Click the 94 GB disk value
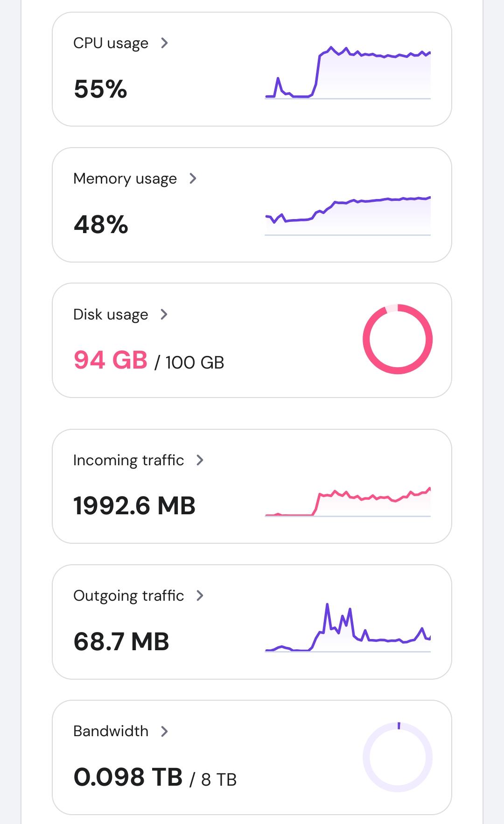504x824 pixels. click(x=111, y=360)
